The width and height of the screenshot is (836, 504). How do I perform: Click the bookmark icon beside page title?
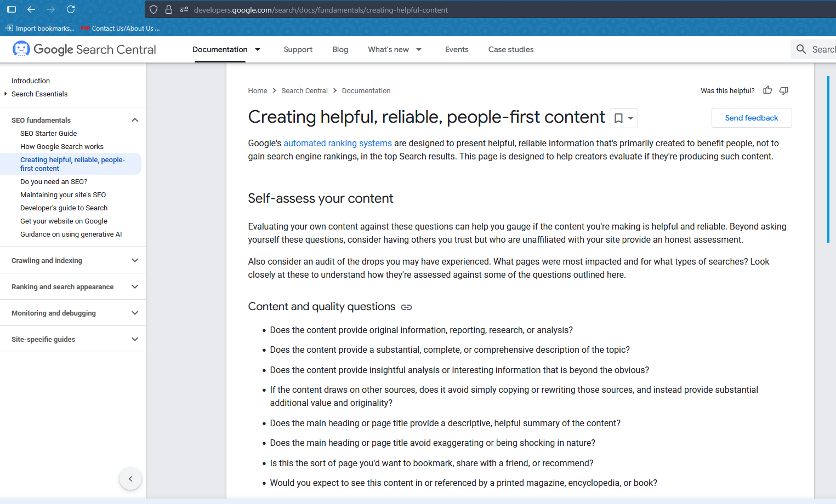(618, 118)
